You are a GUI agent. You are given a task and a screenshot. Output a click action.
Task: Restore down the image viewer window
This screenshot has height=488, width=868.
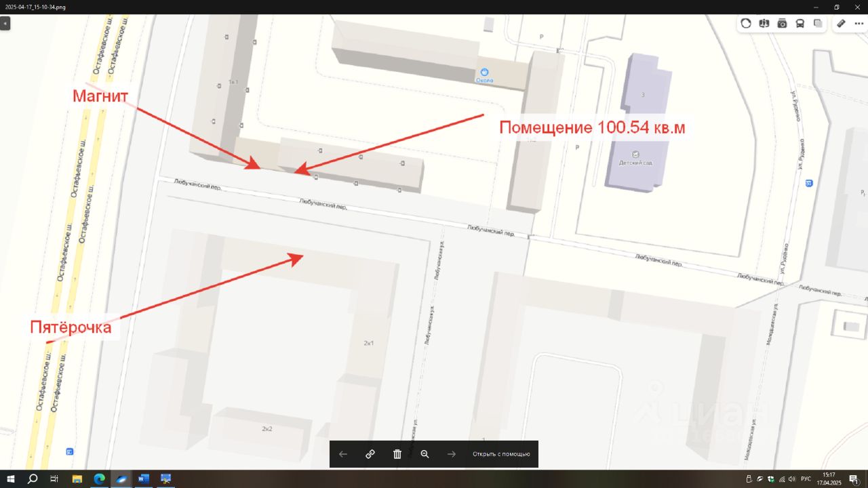[x=837, y=7]
